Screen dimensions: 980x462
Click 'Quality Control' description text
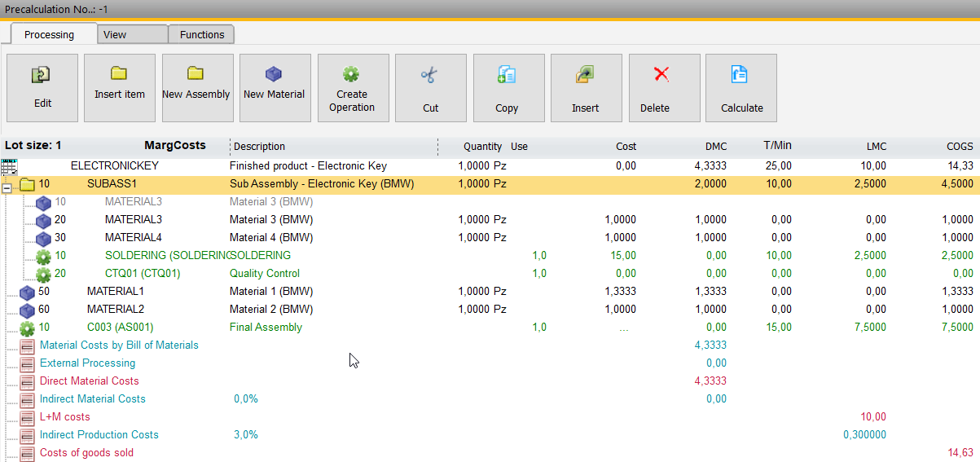click(265, 274)
